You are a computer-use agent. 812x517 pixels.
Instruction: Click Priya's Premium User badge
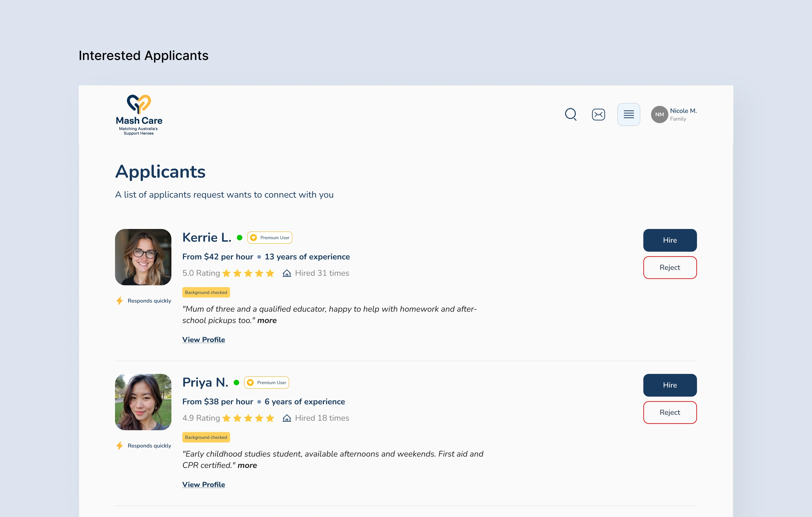[x=266, y=383]
